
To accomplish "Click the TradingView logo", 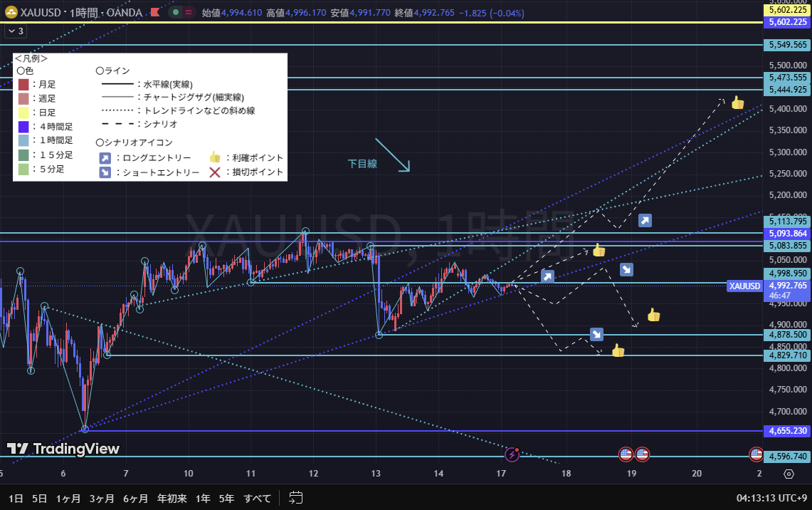I will coord(63,449).
